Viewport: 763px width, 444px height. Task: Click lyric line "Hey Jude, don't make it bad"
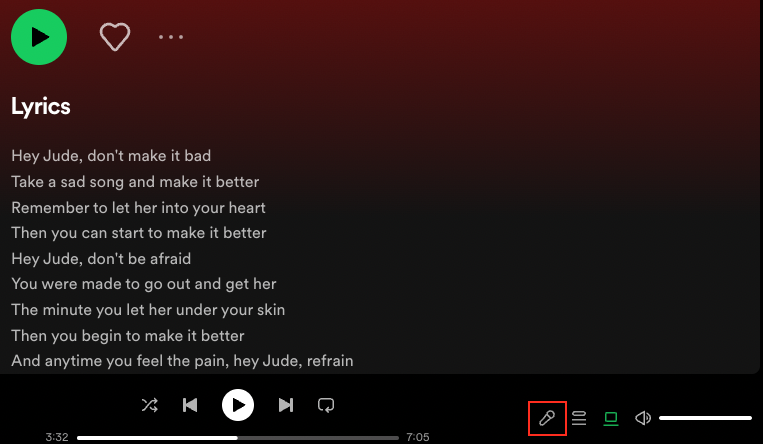click(111, 156)
